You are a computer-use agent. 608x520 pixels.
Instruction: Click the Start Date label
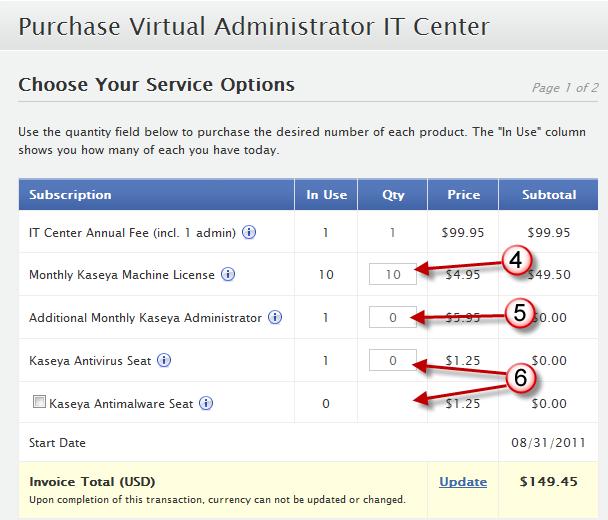(x=57, y=442)
